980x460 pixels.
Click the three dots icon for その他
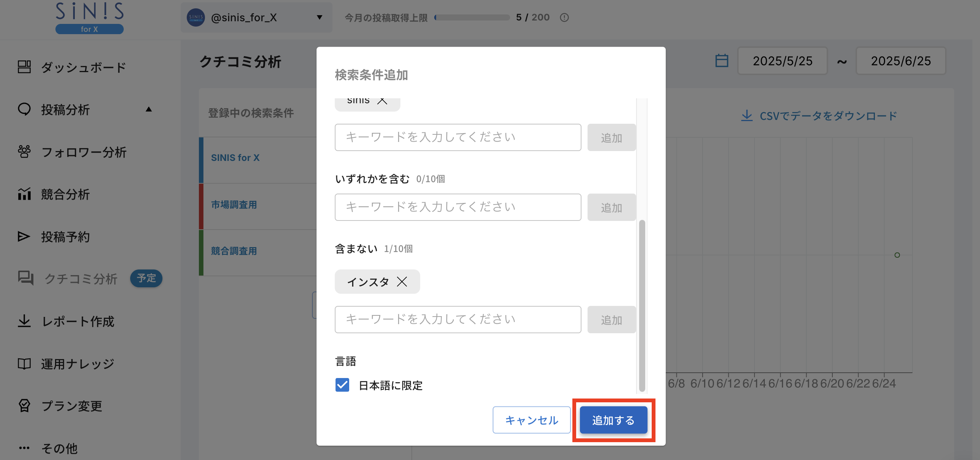[x=24, y=448]
